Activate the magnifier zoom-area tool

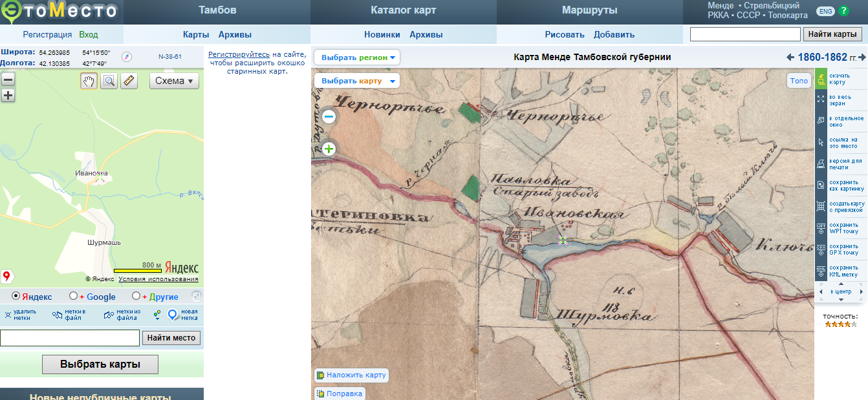point(109,81)
